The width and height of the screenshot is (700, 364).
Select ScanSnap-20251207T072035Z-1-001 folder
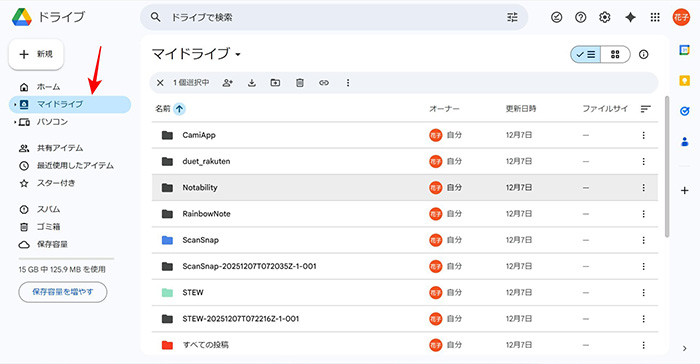click(404, 267)
